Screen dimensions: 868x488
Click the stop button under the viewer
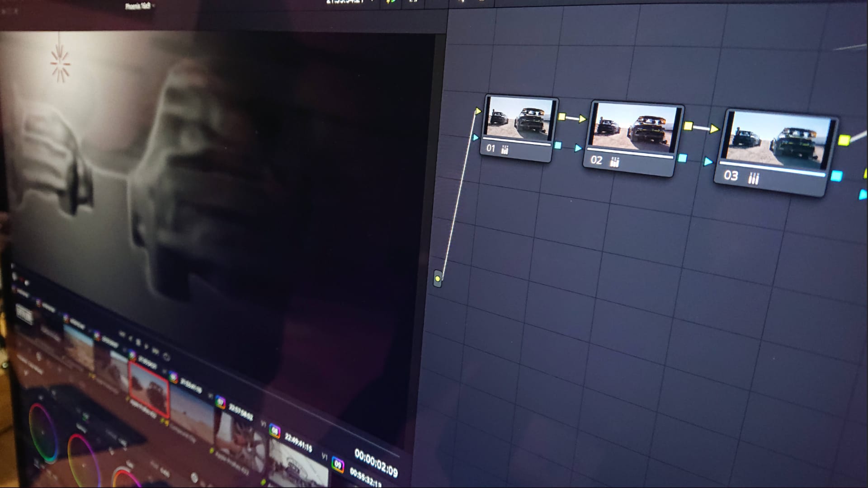pyautogui.click(x=138, y=342)
